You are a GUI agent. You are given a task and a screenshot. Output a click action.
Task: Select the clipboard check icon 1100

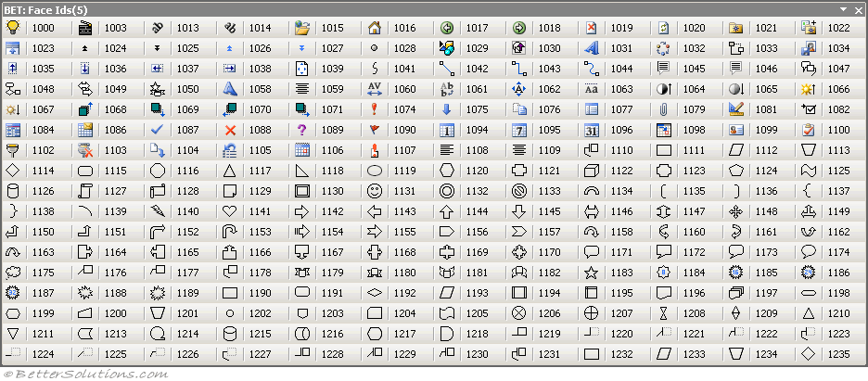tap(809, 130)
